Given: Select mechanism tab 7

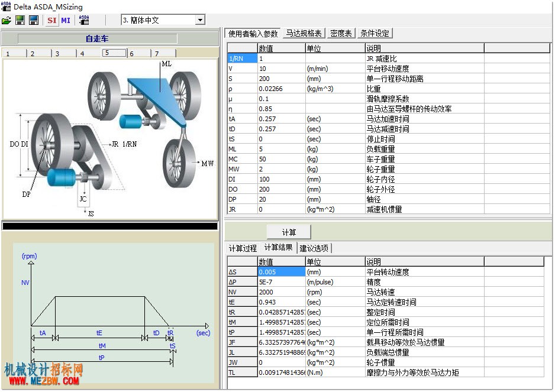Looking at the screenshot, I should [164, 53].
